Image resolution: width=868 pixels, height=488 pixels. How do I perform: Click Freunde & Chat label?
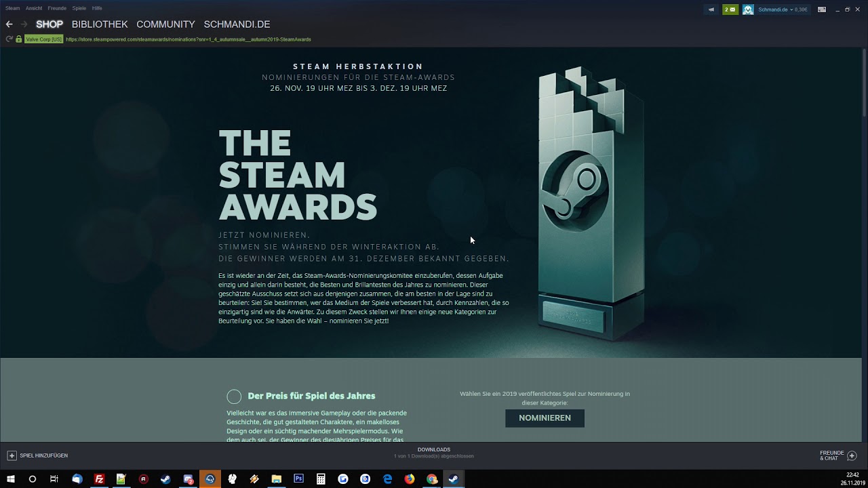[832, 455]
